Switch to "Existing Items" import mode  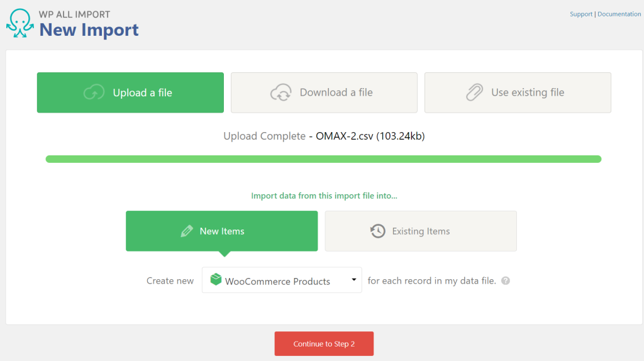(421, 231)
